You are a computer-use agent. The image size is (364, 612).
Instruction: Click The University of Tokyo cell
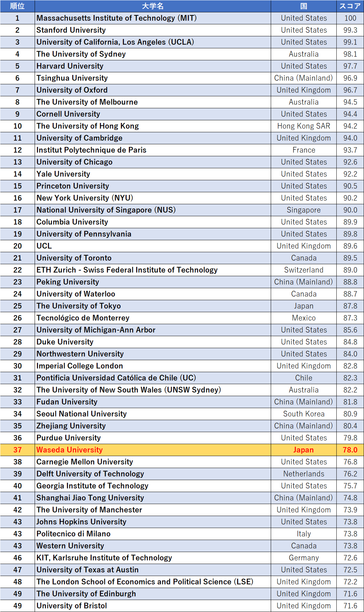point(153,306)
